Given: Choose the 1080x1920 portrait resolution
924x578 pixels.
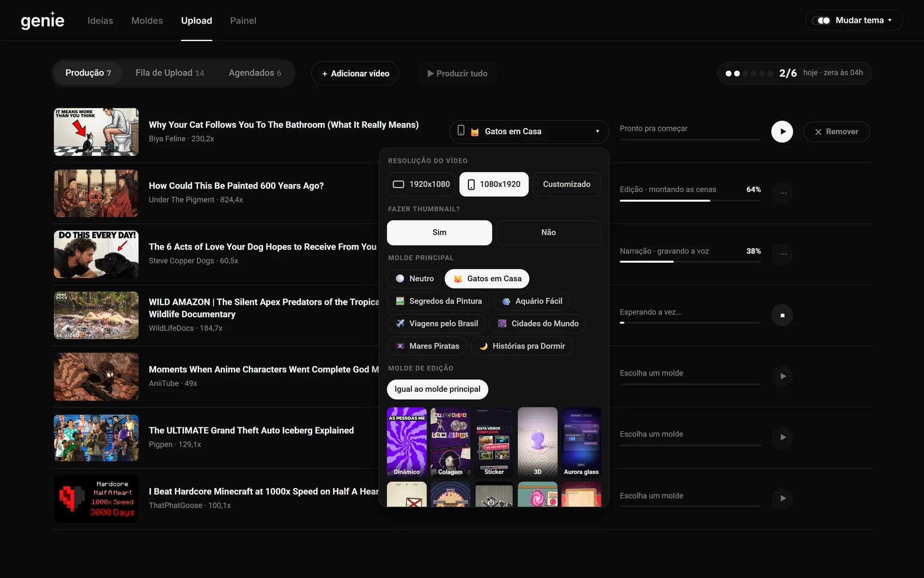Looking at the screenshot, I should (494, 184).
